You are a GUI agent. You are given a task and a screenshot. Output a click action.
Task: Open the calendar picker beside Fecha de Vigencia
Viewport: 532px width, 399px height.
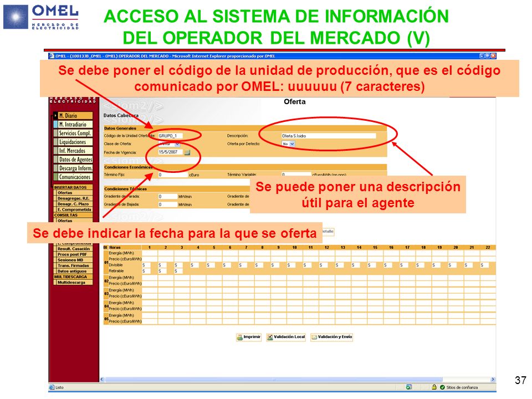187,152
